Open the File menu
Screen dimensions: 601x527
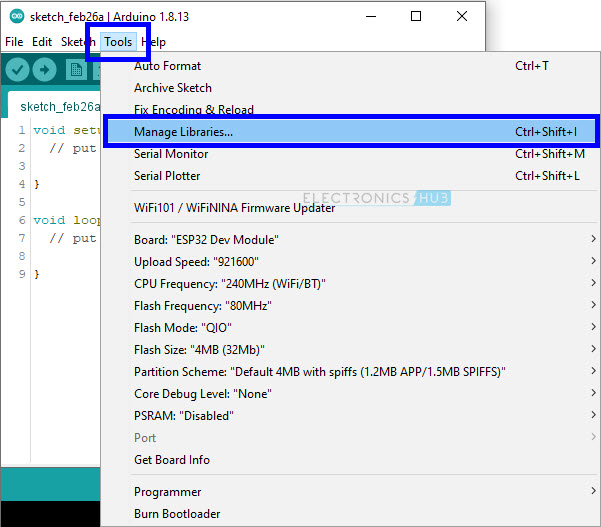(14, 42)
